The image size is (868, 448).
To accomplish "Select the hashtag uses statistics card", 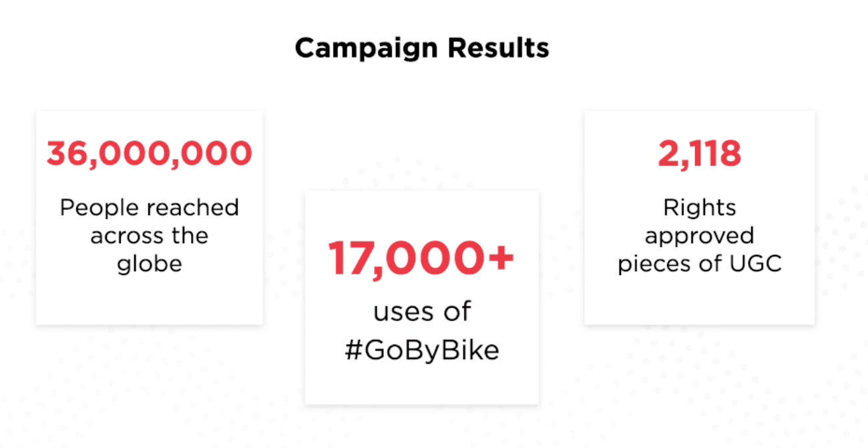I will point(422,297).
